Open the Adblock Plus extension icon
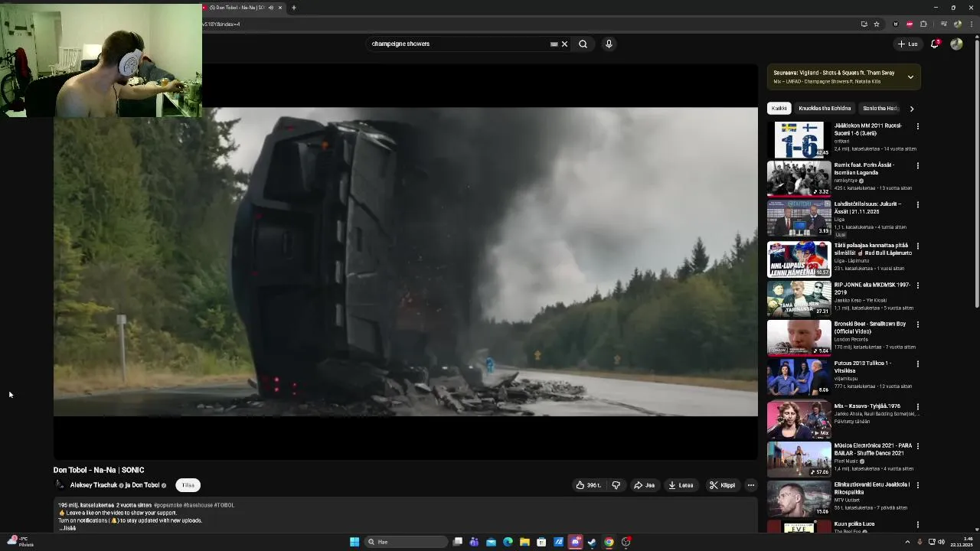The image size is (980, 551). pos(910,24)
